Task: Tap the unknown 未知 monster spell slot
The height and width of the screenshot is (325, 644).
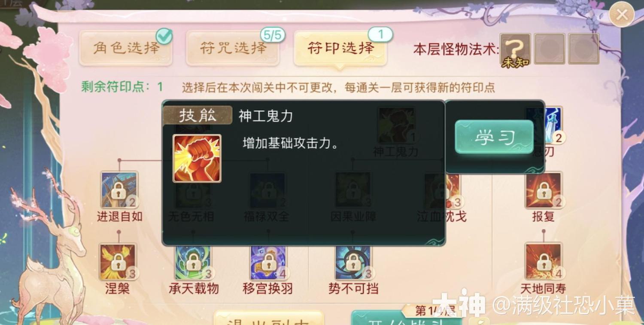Action: (515, 49)
